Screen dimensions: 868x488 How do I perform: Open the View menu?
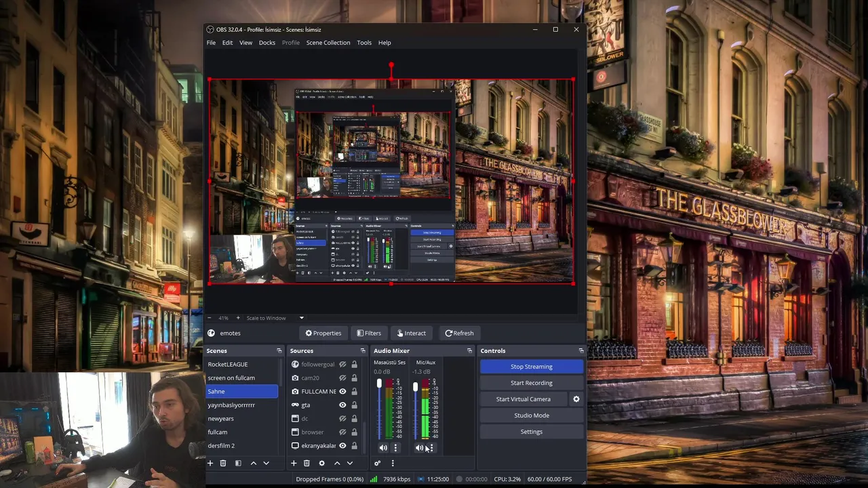245,43
